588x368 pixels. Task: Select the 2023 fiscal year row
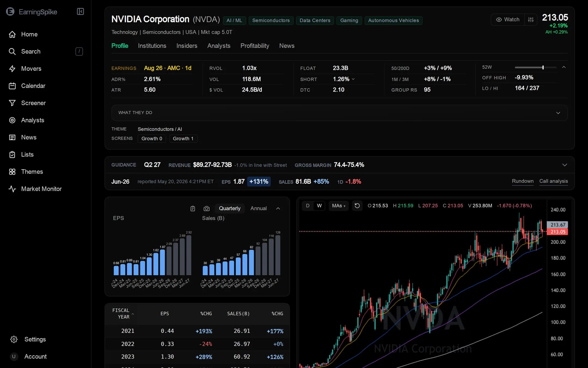point(197,357)
